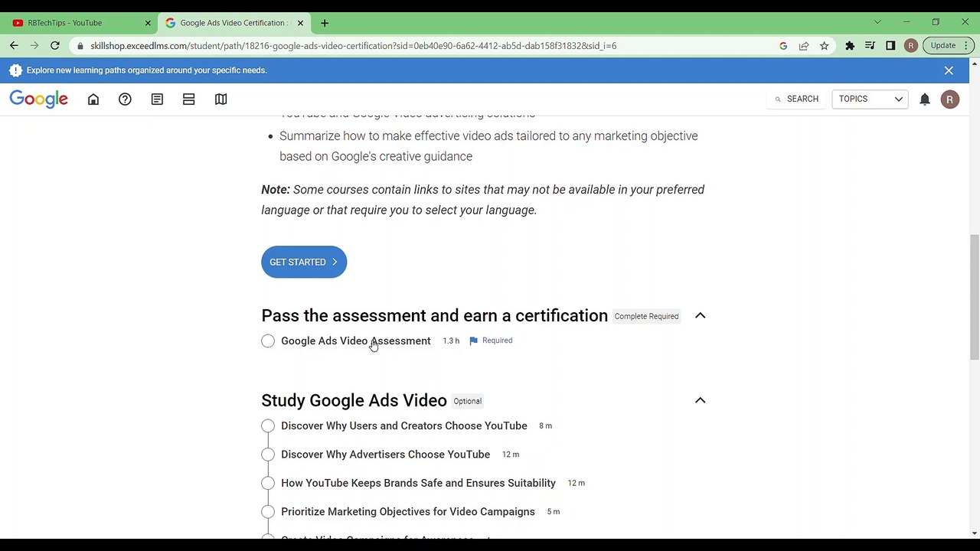Close the RBTechTips YouTube tab
Image resolution: width=980 pixels, height=551 pixels.
point(148,23)
